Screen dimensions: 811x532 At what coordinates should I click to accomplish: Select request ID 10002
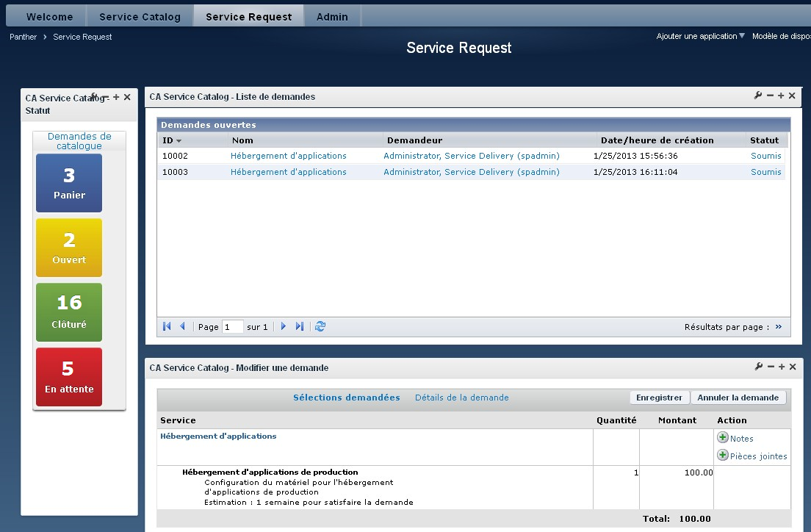[x=175, y=156]
